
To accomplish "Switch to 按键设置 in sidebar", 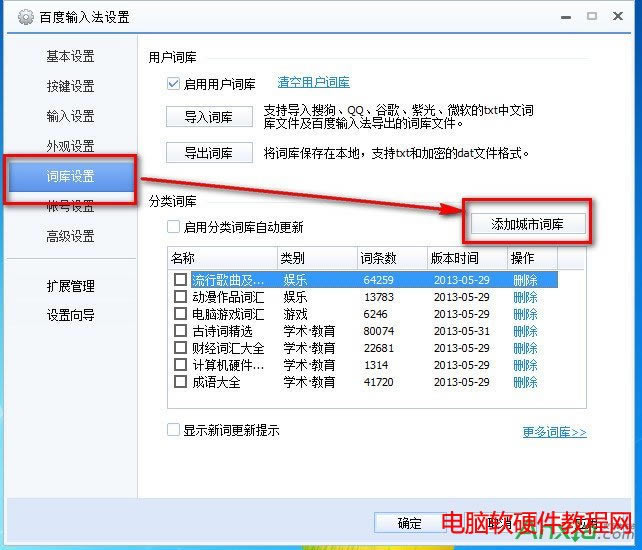I will point(70,86).
